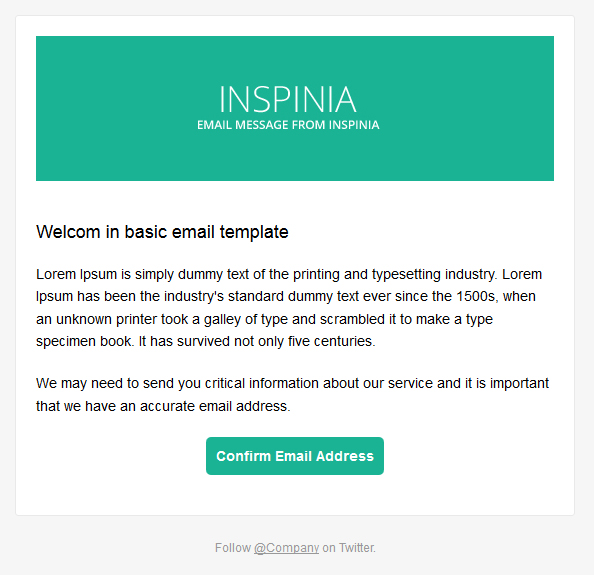Image resolution: width=594 pixels, height=575 pixels.
Task: Click the INSPINIA logo title
Action: pos(288,99)
